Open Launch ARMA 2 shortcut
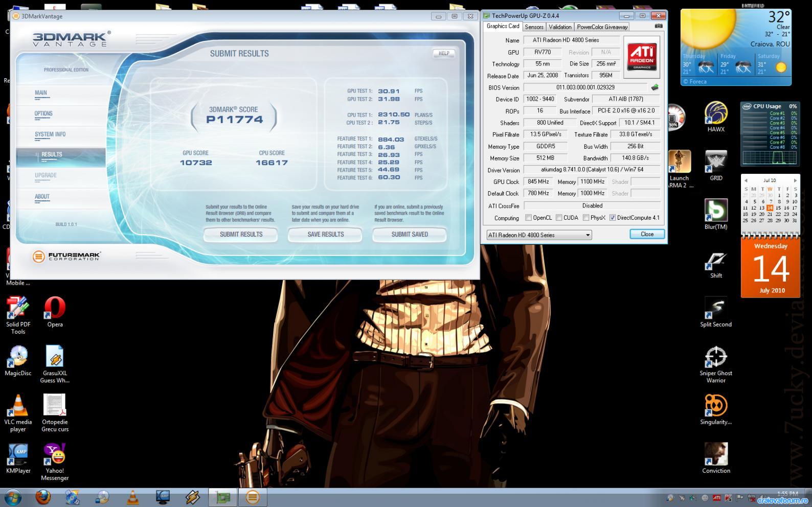812x507 pixels. tap(679, 169)
